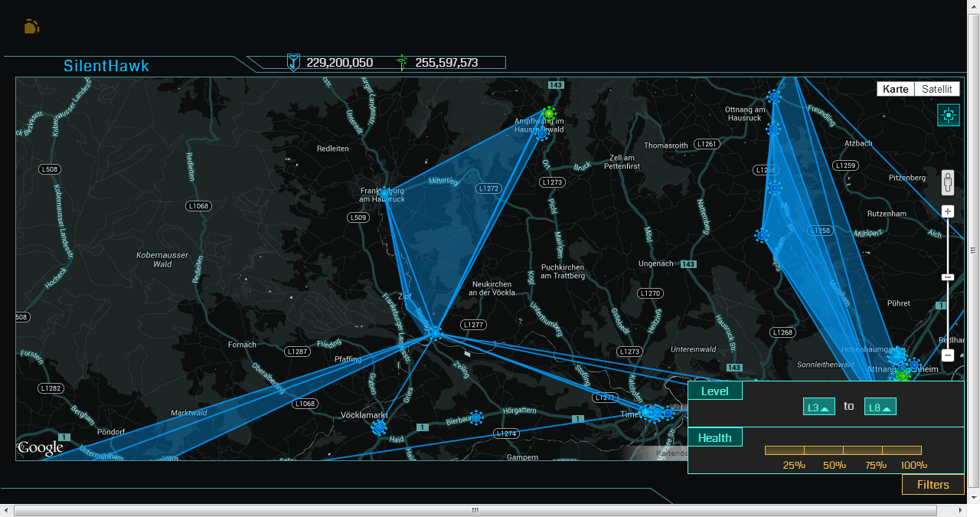
Task: Click the map zoom slider handle
Action: tap(948, 277)
